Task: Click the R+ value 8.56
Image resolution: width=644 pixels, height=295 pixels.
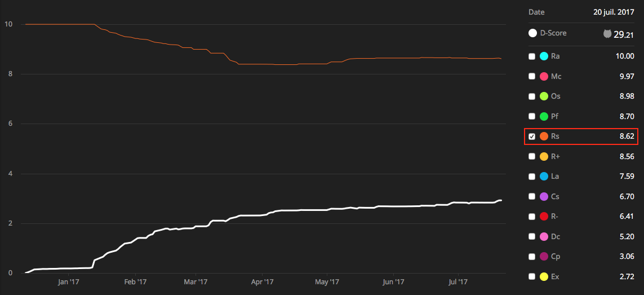Action: (x=627, y=157)
